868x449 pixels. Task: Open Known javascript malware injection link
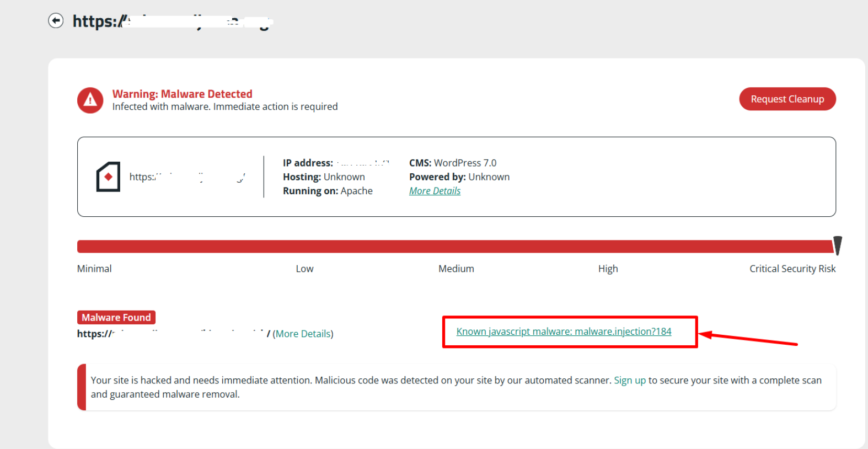point(564,332)
